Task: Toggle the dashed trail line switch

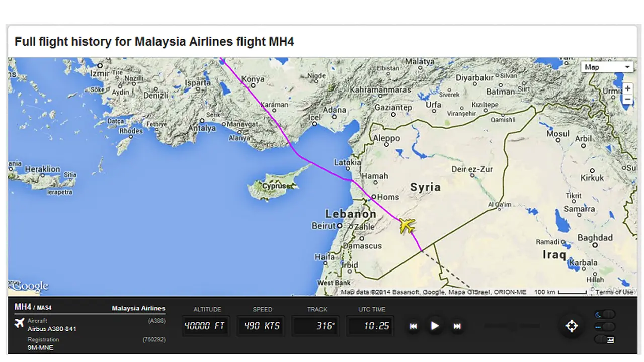Action: pos(605,327)
